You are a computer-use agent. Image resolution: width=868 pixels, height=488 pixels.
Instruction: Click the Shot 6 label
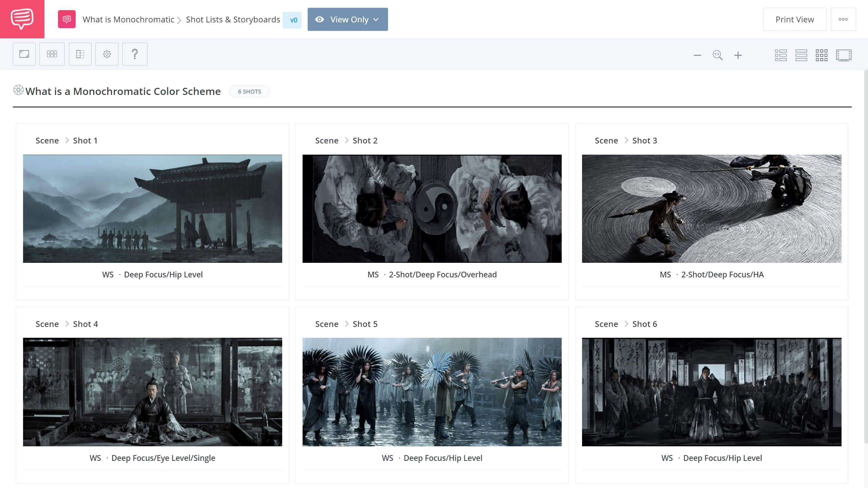644,324
